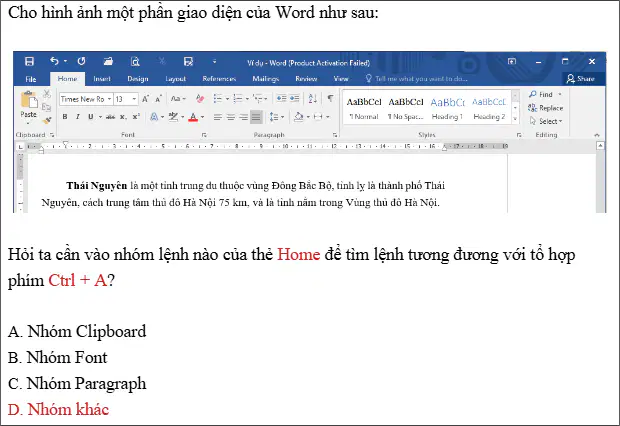620x426 pixels.
Task: Apply the Heading 1 style
Action: pyautogui.click(x=447, y=109)
